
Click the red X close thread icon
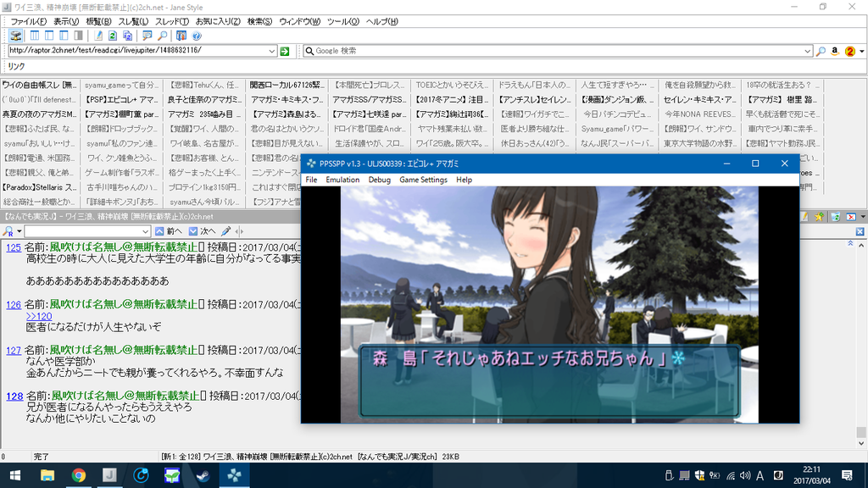point(851,217)
